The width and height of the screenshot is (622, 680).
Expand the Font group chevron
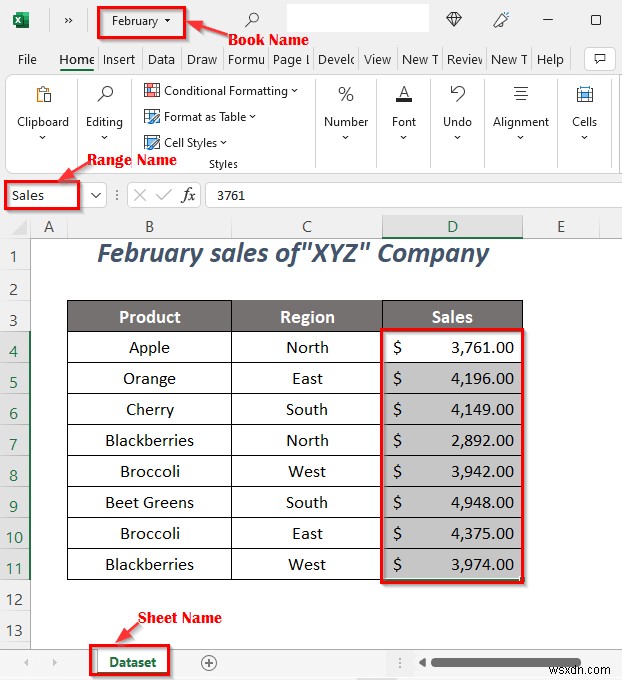point(403,137)
